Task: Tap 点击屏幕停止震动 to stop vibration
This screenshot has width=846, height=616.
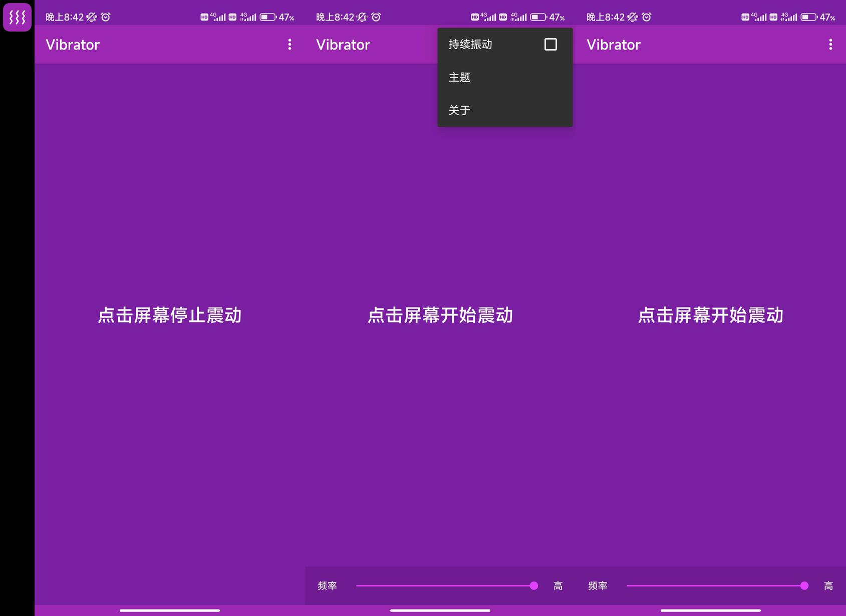Action: [x=170, y=316]
